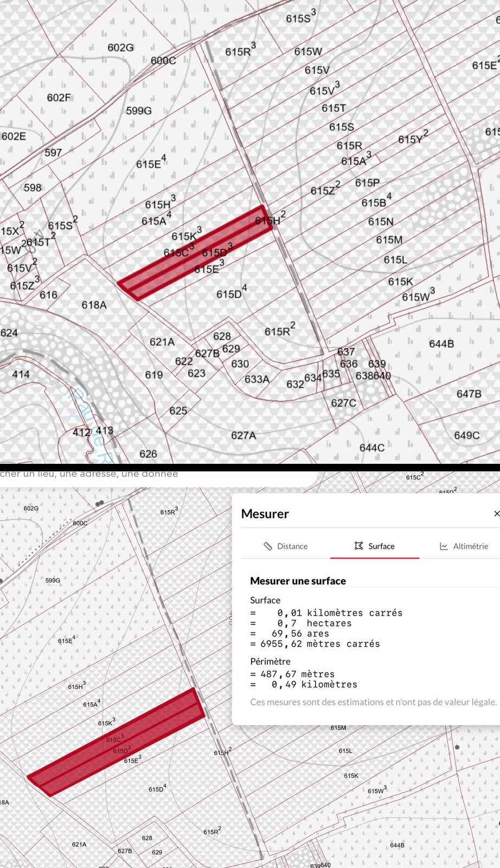Click parcel 625 on the upper map
The height and width of the screenshot is (868, 500).
178,411
